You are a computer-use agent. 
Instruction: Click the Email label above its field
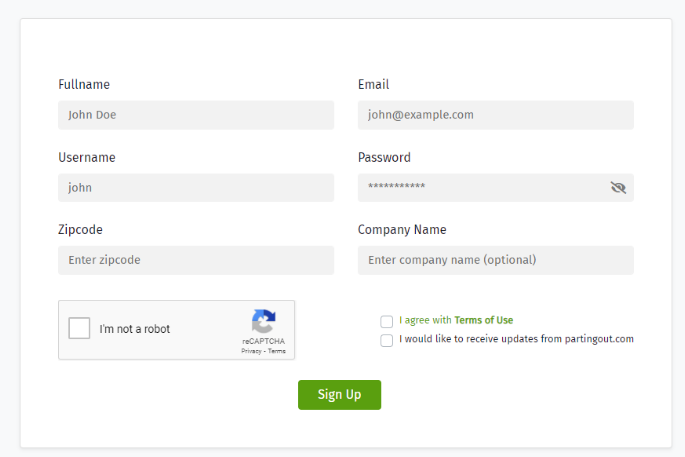pyautogui.click(x=373, y=85)
